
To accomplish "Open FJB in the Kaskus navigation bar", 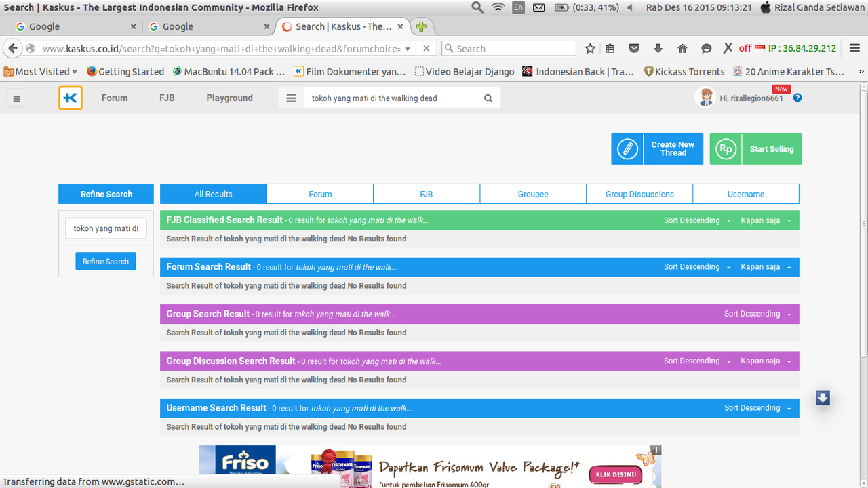I will 167,98.
